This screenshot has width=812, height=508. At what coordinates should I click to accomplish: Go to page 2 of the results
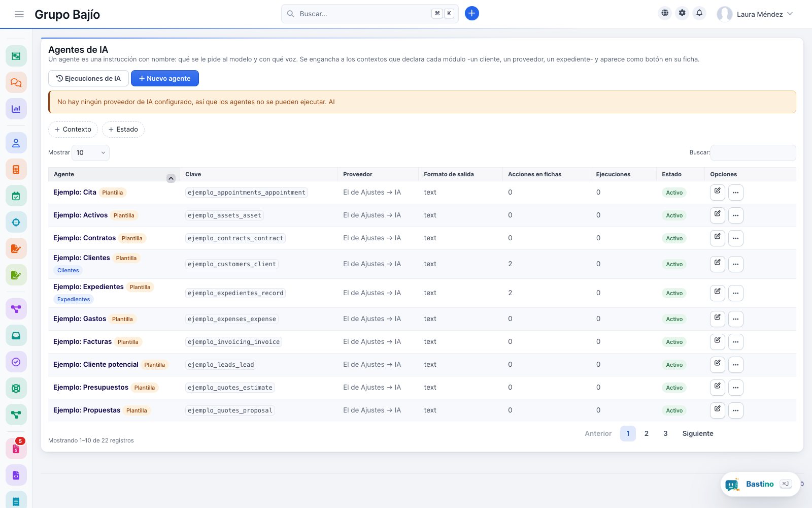(646, 433)
